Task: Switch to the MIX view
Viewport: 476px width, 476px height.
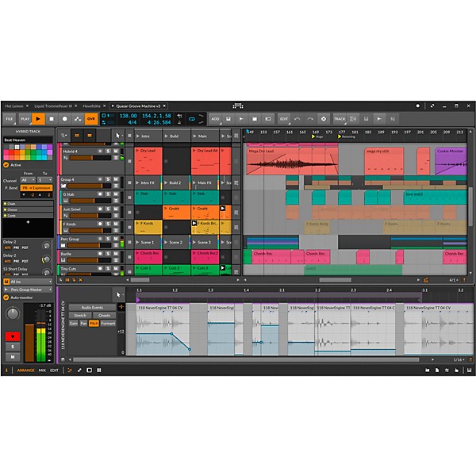Action: tap(42, 370)
